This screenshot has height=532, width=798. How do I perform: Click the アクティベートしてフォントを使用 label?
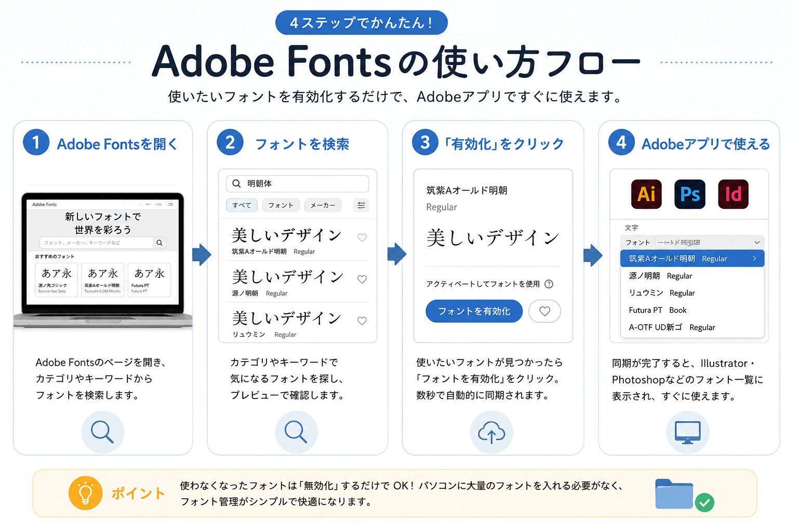click(483, 284)
